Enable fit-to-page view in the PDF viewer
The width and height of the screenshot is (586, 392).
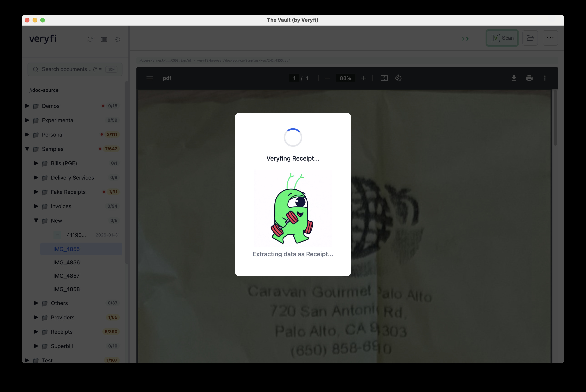(384, 78)
